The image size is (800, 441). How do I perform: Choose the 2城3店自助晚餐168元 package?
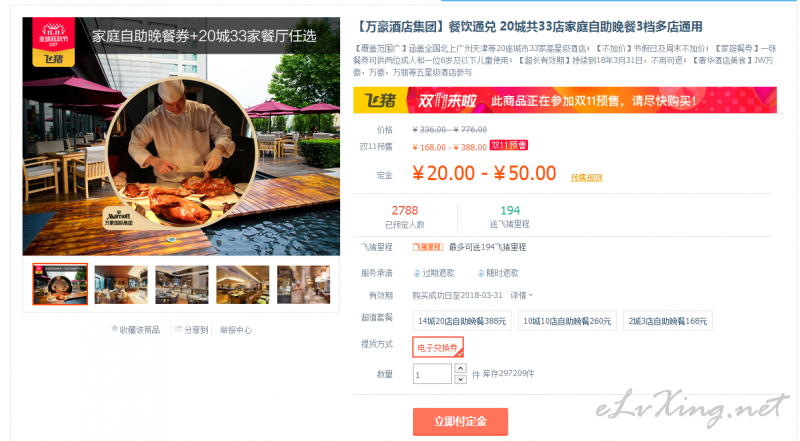[x=667, y=321]
